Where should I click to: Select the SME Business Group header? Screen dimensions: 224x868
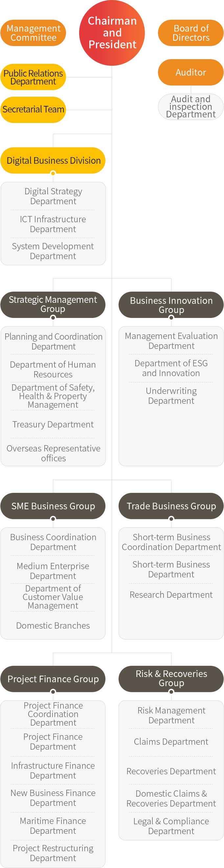click(53, 506)
